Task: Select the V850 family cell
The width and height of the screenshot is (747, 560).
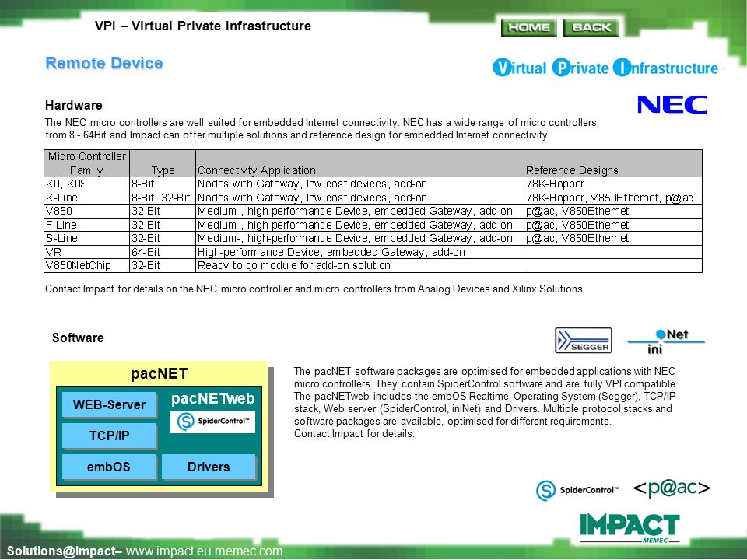Action: click(86, 211)
